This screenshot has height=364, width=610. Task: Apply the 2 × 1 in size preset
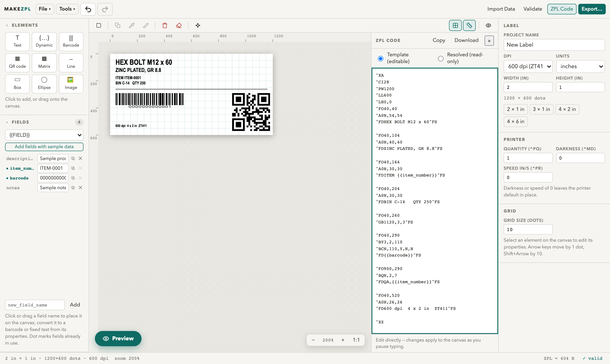click(x=516, y=109)
